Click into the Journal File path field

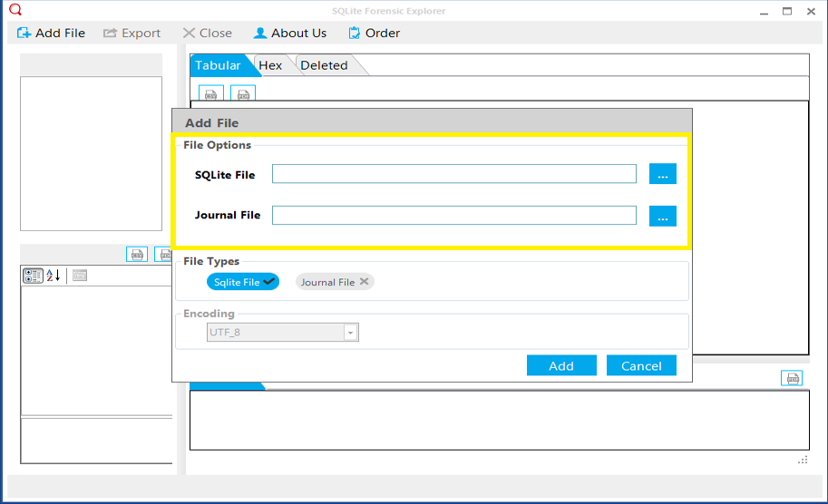click(x=454, y=216)
